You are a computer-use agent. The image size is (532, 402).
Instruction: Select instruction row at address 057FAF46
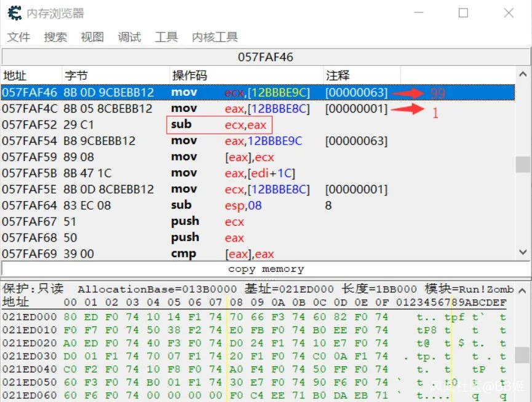[258, 92]
